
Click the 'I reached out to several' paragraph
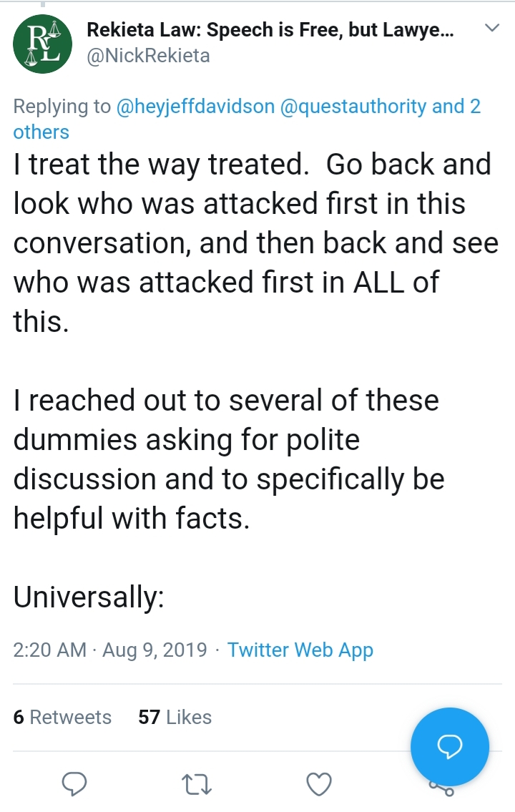click(x=229, y=459)
